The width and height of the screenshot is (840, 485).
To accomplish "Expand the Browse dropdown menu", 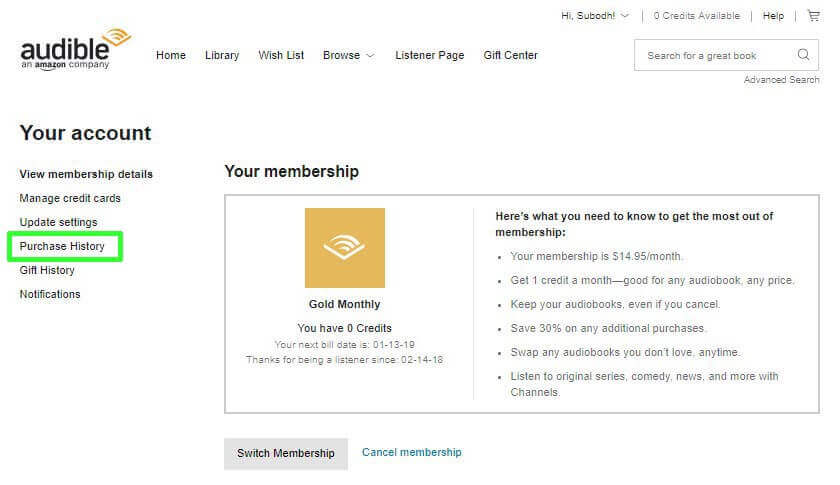I will tap(348, 55).
